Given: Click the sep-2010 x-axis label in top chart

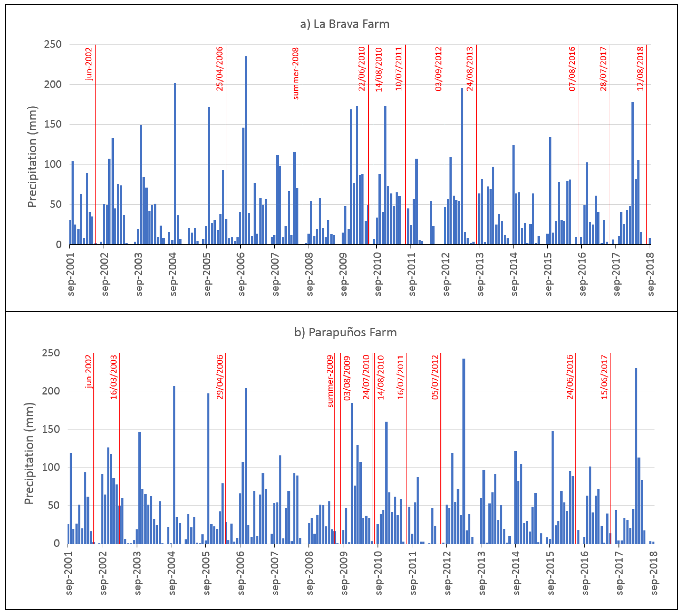Looking at the screenshot, I should pyautogui.click(x=378, y=275).
